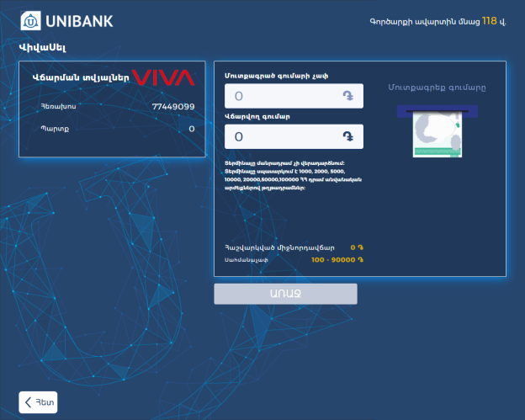The image size is (525, 420).
Task: Click the Վճարվող գումար label
Action: (257, 116)
